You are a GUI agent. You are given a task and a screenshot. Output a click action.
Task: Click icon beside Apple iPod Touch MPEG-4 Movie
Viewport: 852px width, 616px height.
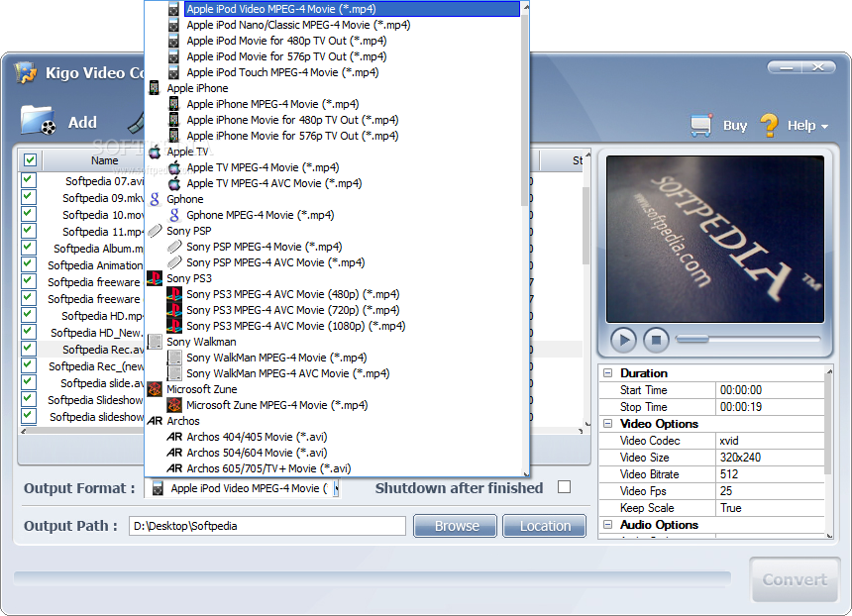click(173, 72)
